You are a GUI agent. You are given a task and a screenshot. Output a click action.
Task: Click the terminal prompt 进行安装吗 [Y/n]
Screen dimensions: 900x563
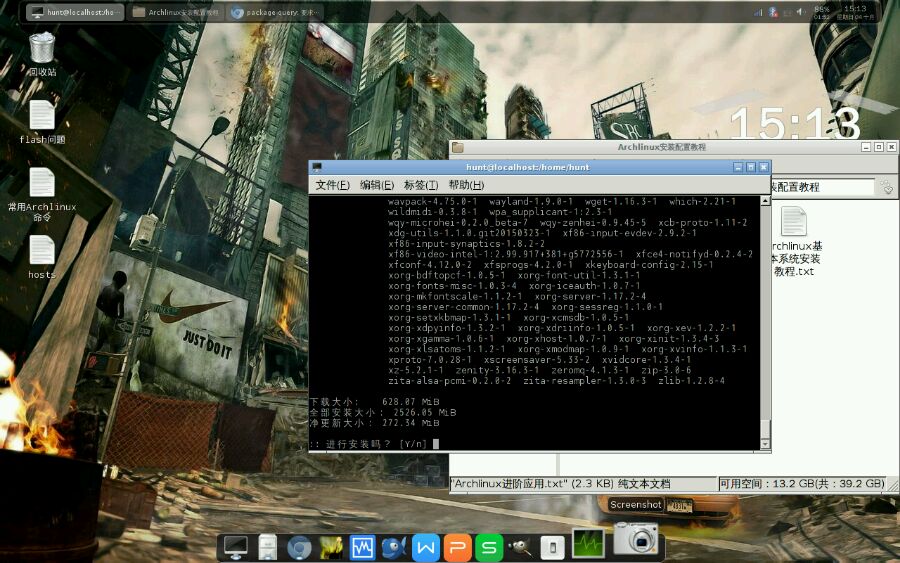coord(374,444)
